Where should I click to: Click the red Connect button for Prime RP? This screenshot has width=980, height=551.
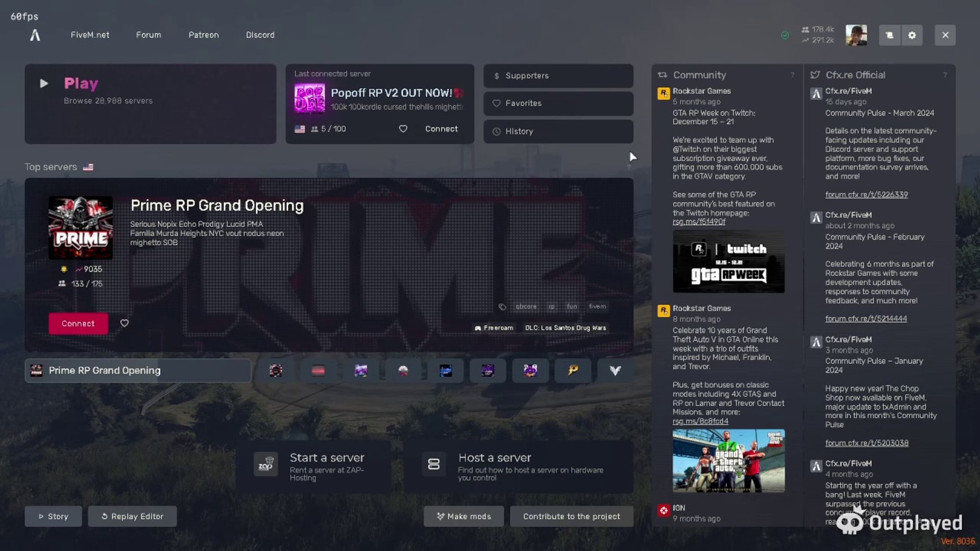point(78,323)
